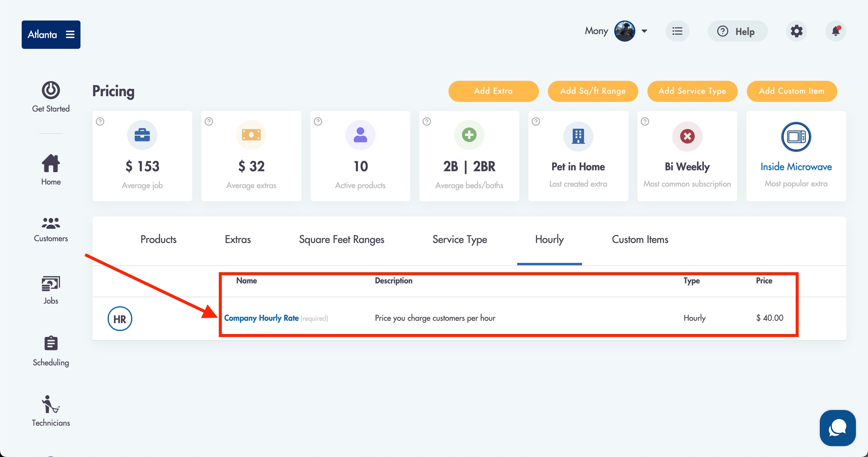Viewport: 868px width, 457px height.
Task: Open the chat support widget
Action: 838,428
